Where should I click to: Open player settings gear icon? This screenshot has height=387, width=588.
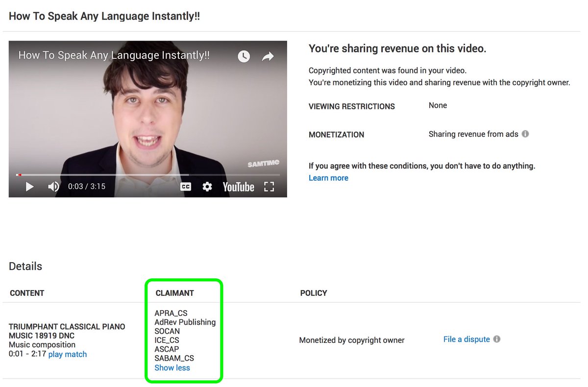point(207,187)
